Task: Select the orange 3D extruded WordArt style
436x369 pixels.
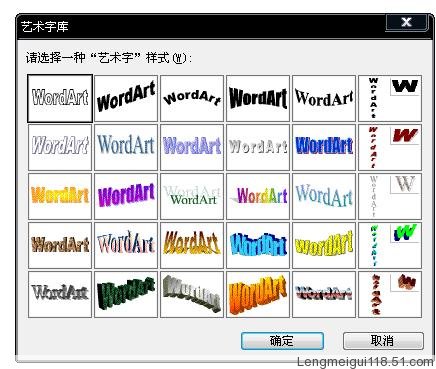Action: point(258,294)
